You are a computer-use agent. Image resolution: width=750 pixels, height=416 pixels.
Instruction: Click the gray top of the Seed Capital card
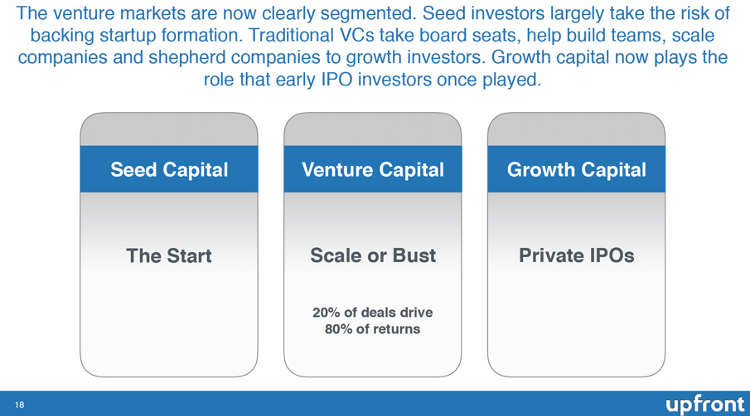click(x=169, y=130)
